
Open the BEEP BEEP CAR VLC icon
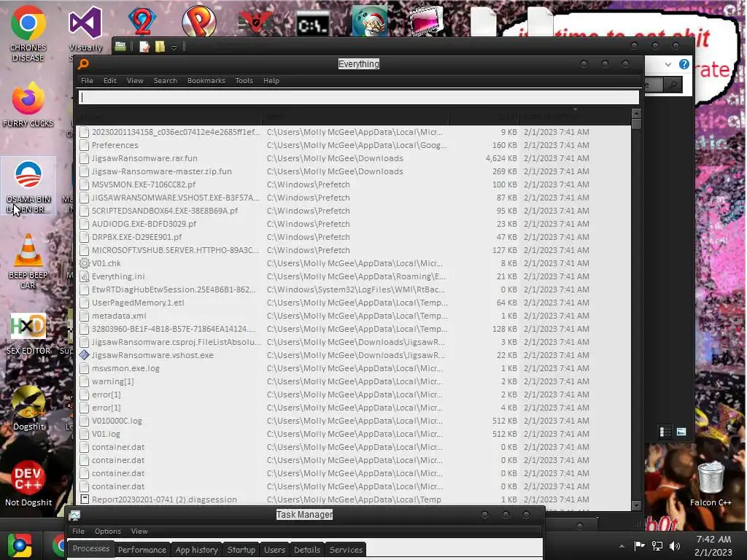28,261
